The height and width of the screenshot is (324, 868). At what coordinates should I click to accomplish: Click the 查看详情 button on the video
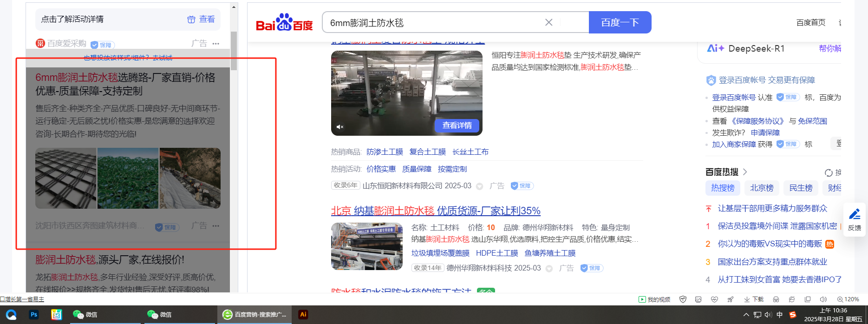coord(457,126)
